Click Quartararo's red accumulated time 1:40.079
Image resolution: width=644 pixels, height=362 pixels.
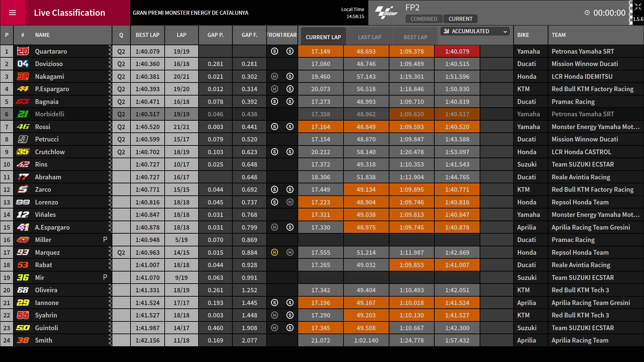457,51
